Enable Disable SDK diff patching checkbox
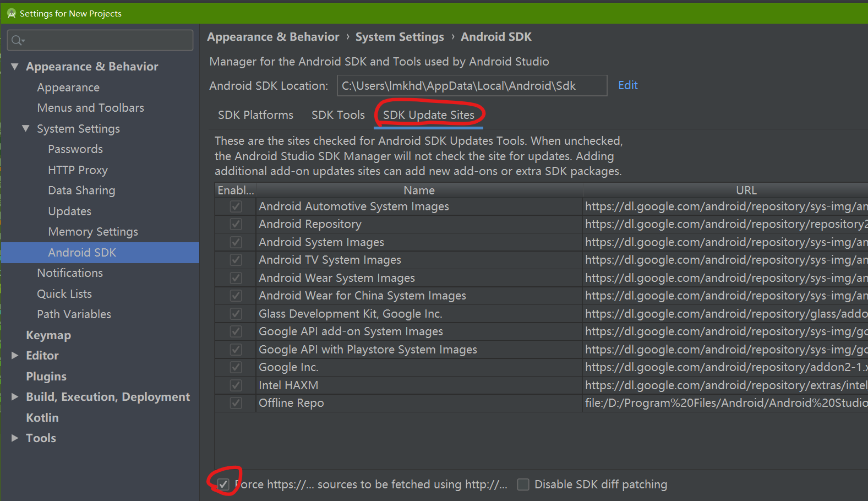The height and width of the screenshot is (501, 868). point(523,484)
